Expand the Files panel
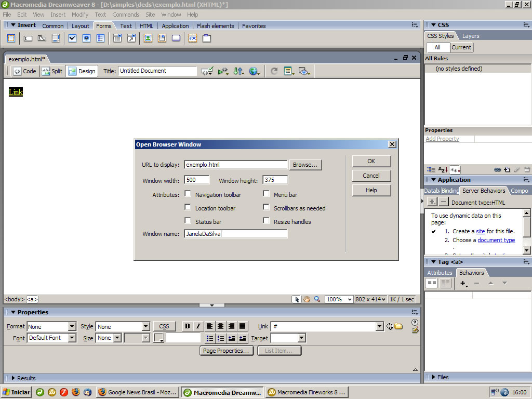 click(x=433, y=377)
